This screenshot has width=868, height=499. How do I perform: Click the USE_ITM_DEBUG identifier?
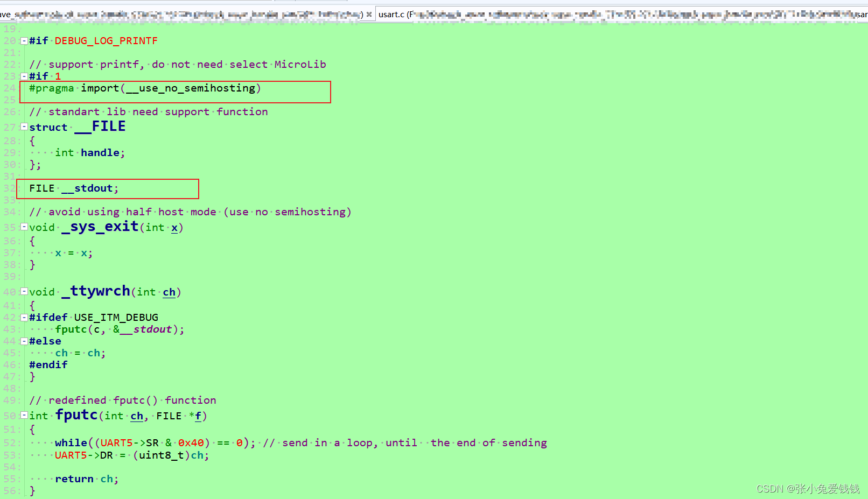click(116, 318)
